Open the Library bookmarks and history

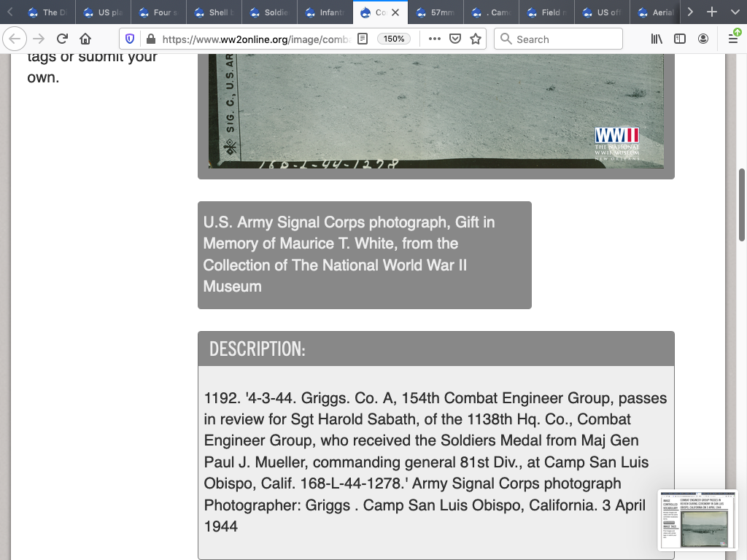657,39
